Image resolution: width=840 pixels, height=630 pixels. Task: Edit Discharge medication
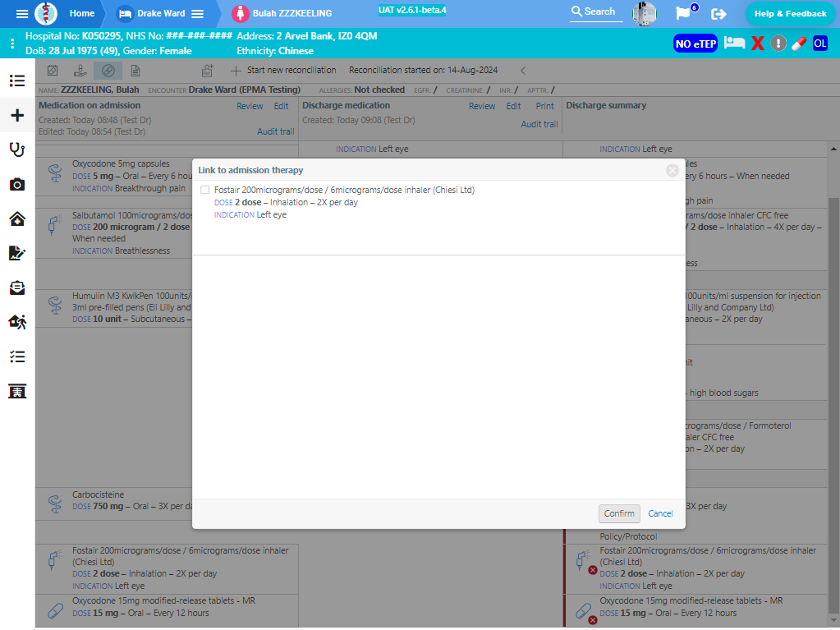point(513,106)
